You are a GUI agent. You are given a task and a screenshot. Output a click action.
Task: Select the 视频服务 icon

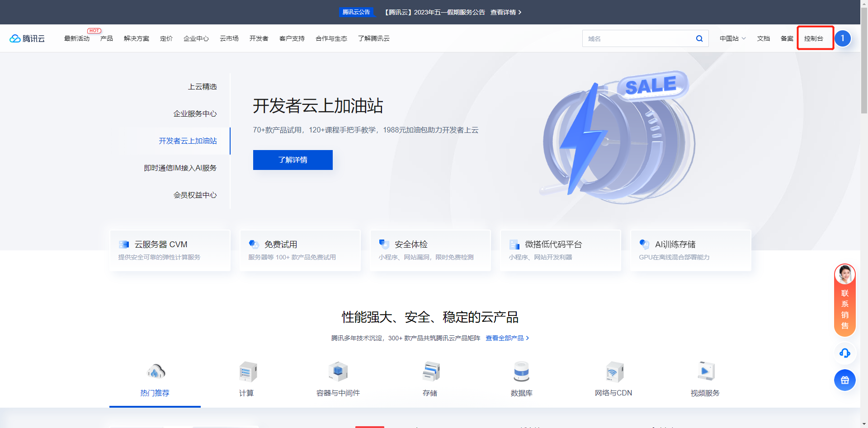pyautogui.click(x=706, y=372)
